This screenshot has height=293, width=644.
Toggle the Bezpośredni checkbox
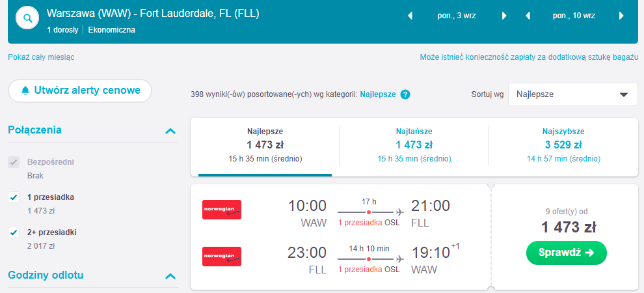click(14, 162)
